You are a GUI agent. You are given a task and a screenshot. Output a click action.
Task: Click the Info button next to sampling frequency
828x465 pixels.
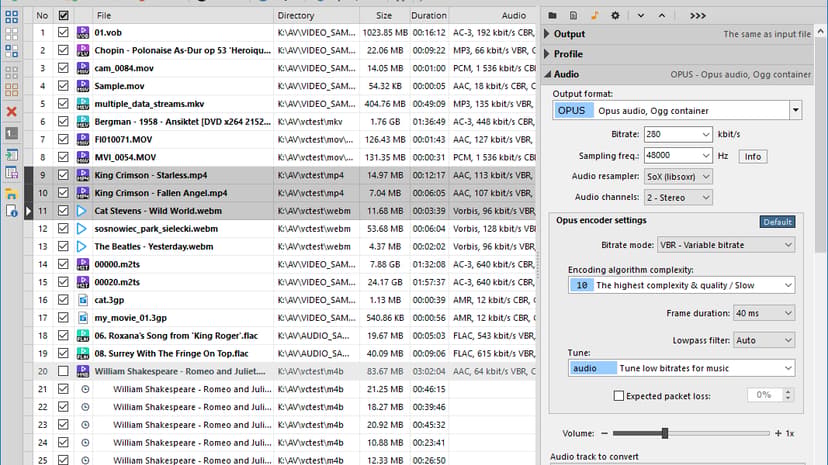[752, 156]
